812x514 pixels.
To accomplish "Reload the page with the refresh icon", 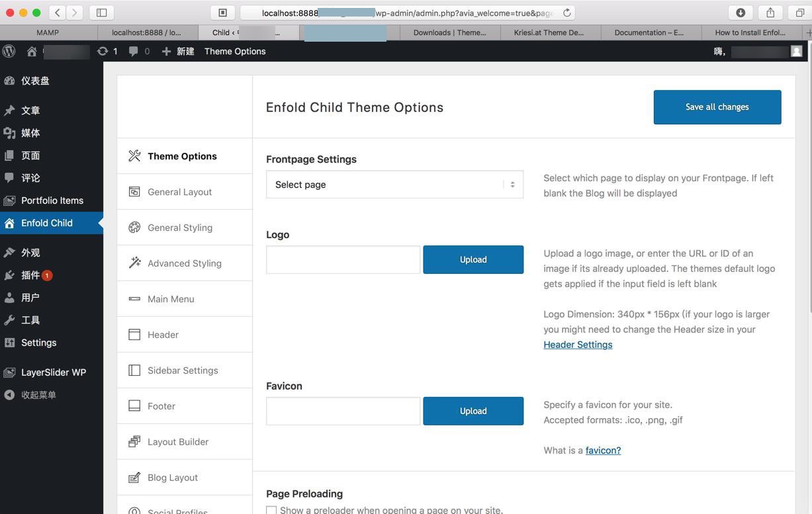I will (x=567, y=13).
